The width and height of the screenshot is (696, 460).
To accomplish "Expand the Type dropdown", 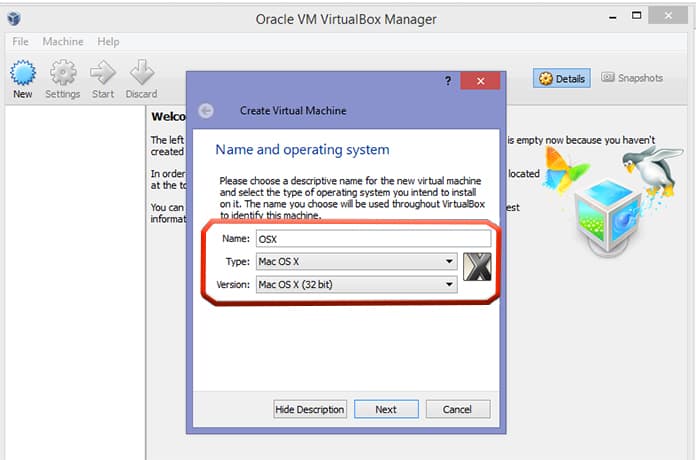I will pos(356,262).
